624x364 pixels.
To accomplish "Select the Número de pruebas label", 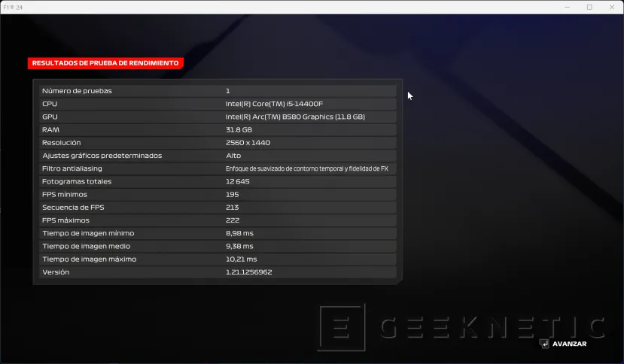I will tap(77, 91).
